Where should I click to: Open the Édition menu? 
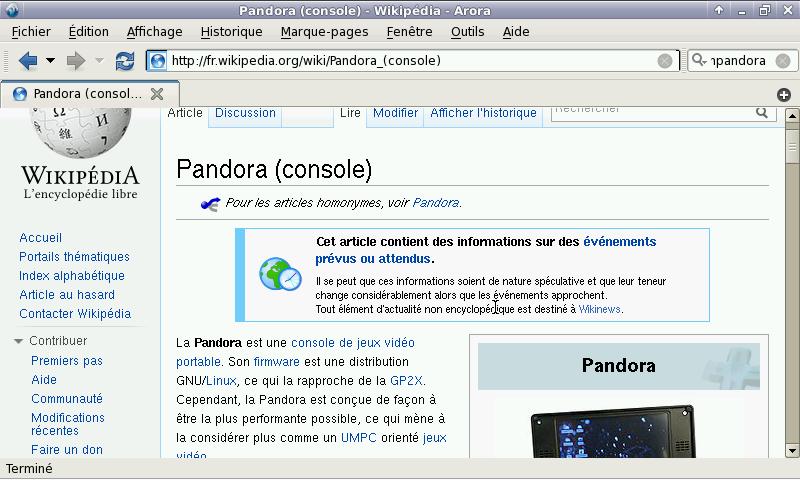[x=89, y=32]
